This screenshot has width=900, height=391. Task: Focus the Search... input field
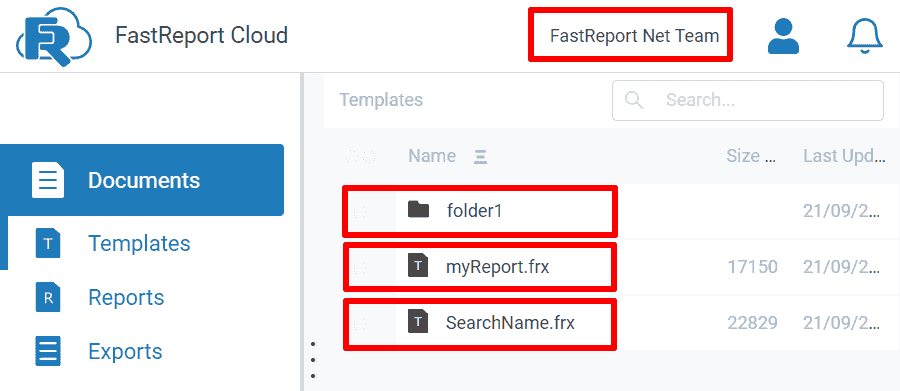point(748,100)
